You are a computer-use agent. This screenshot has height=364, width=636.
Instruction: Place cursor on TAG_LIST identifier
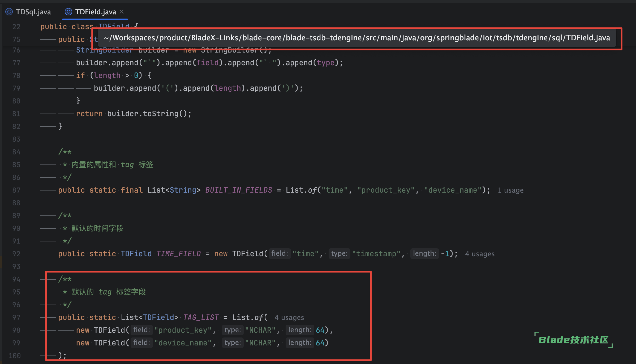point(201,318)
